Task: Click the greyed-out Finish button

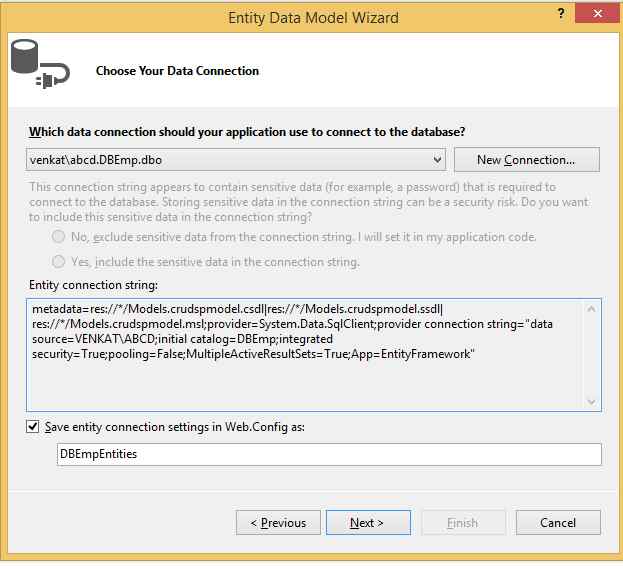Action: 462,523
